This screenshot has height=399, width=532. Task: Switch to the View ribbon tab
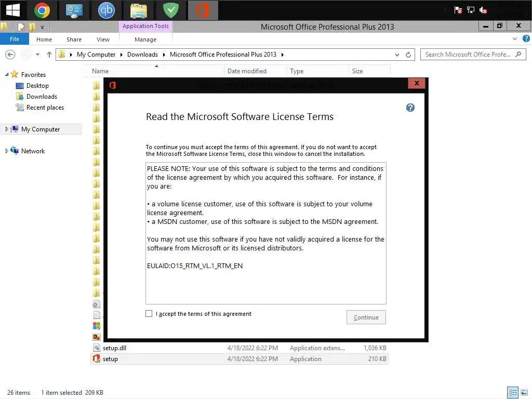pos(103,39)
